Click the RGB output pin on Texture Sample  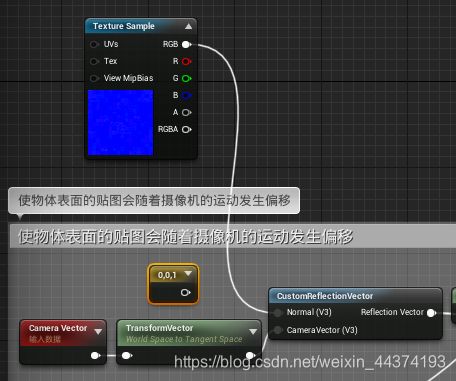pyautogui.click(x=187, y=44)
